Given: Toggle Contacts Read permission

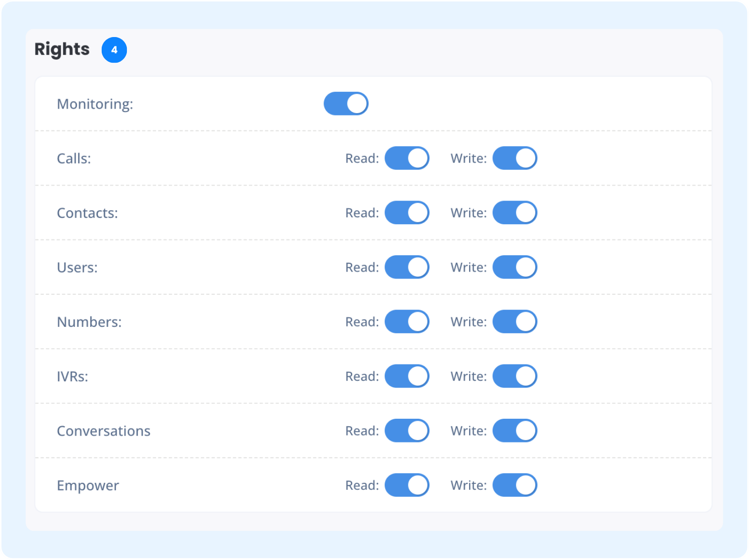Looking at the screenshot, I should (x=407, y=213).
